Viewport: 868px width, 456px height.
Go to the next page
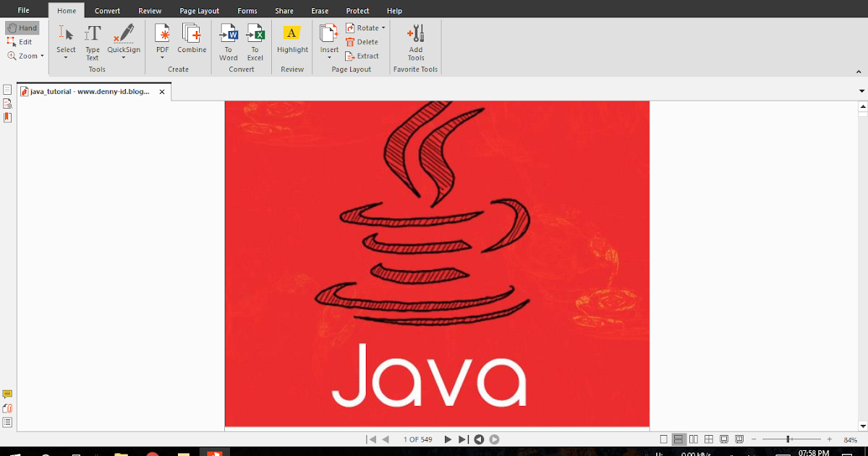[x=448, y=439]
